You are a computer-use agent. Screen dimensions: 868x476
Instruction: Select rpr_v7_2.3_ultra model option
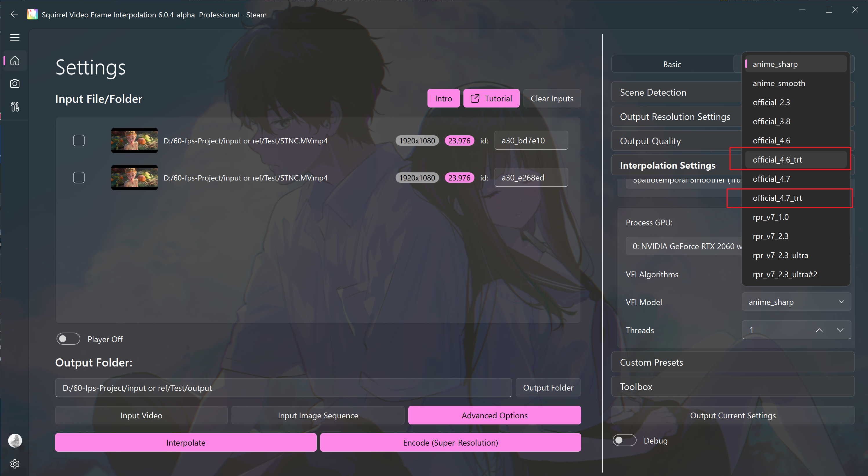(x=796, y=255)
